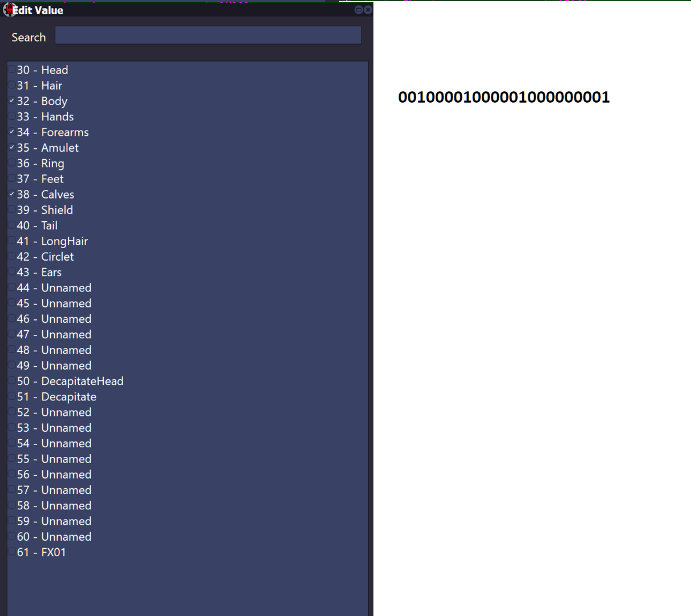691x616 pixels.
Task: Check the 30 - Head checkbox
Action: (11, 69)
